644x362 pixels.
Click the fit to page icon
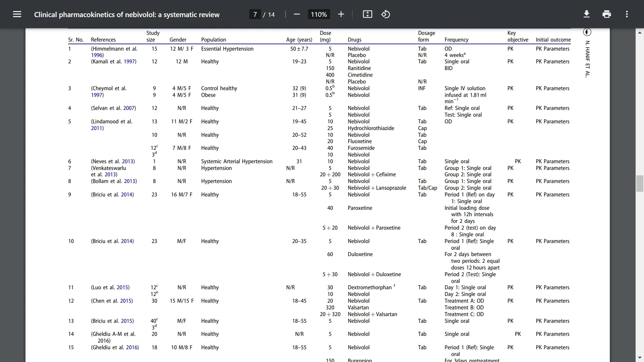coord(368,14)
